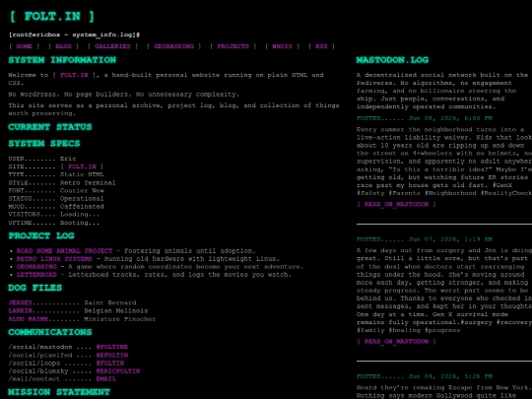This screenshot has width=532, height=399.
Task: Click the USER Eric spec row
Action: [42, 159]
